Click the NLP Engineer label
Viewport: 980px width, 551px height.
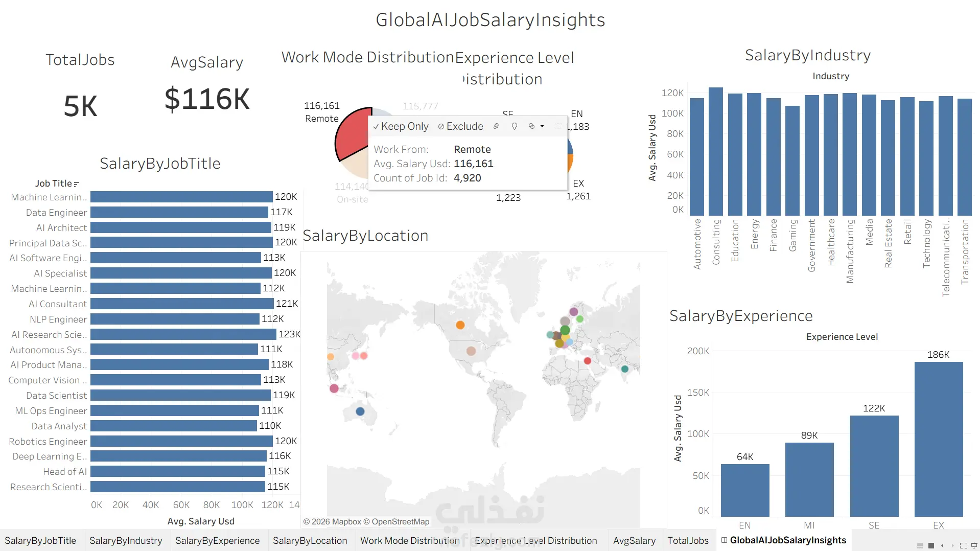[x=58, y=319]
